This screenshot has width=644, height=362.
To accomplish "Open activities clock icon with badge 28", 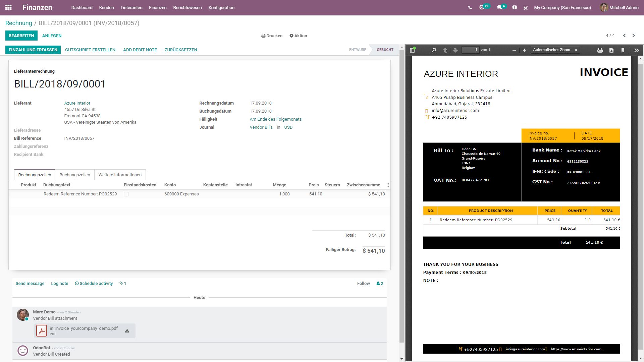I will click(x=482, y=7).
